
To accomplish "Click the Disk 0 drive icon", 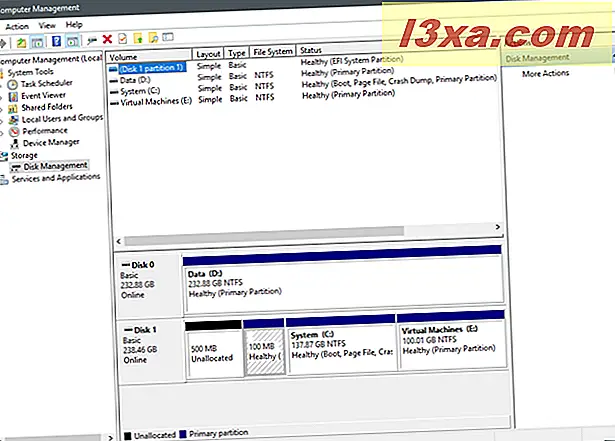I will [126, 265].
